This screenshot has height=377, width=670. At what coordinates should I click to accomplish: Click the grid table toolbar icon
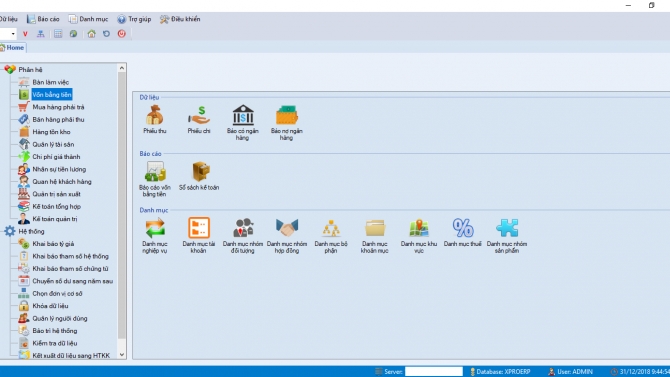pos(58,34)
